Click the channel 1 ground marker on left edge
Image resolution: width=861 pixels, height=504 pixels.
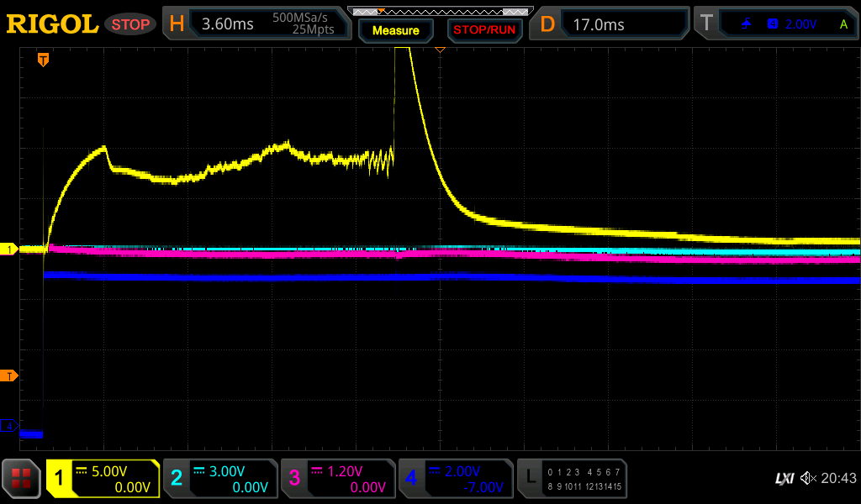8,249
